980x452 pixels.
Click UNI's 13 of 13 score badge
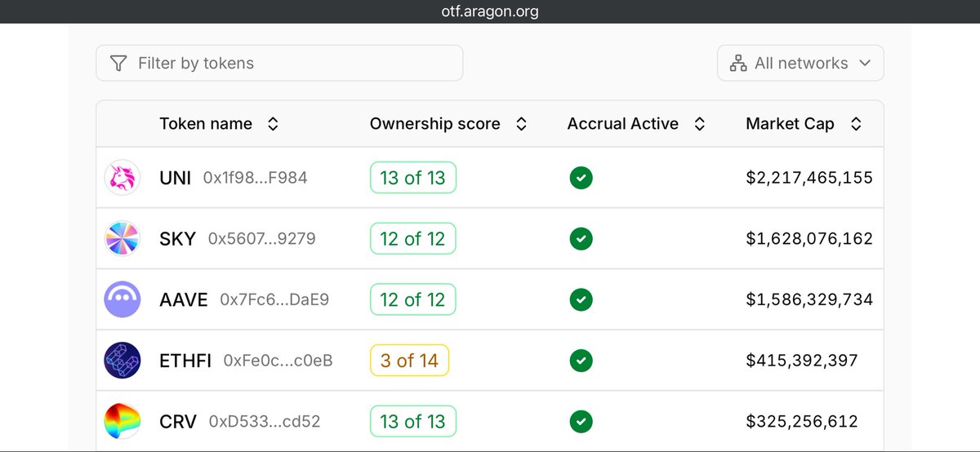(412, 178)
